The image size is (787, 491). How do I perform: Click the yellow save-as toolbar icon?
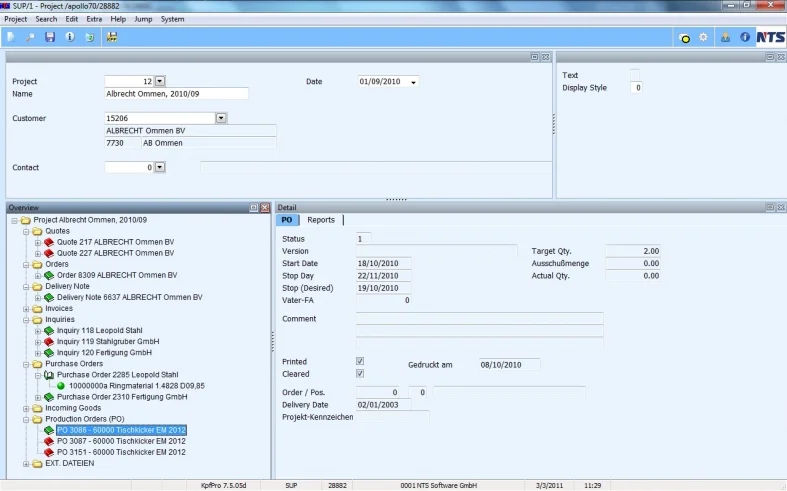click(112, 37)
